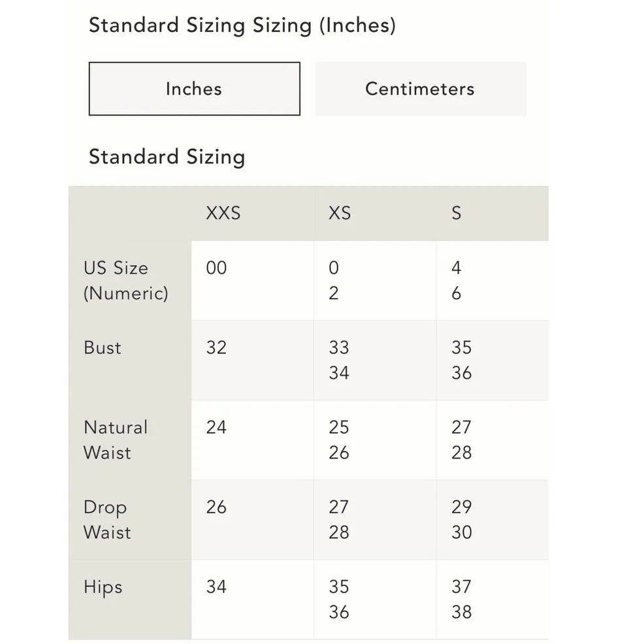Click the S hips cell 37 and 38
Viewport: 644px width, 644px height.
point(462,599)
